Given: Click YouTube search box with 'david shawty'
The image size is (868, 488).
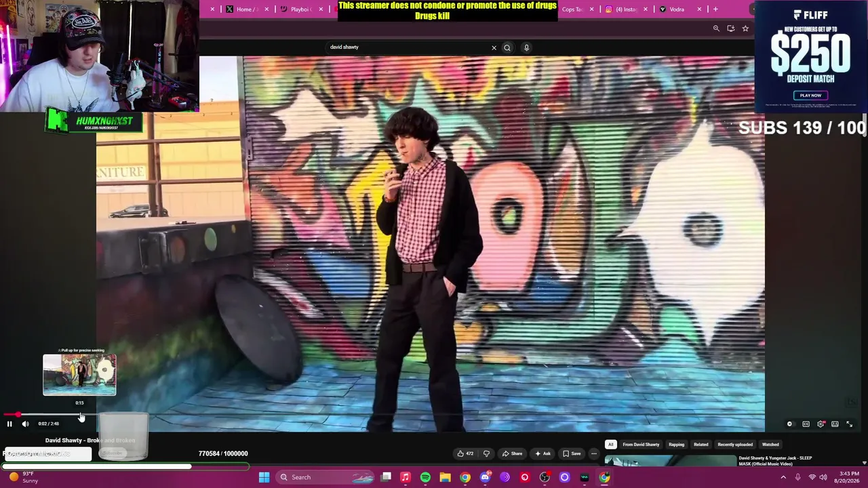Looking at the screenshot, I should (x=407, y=47).
